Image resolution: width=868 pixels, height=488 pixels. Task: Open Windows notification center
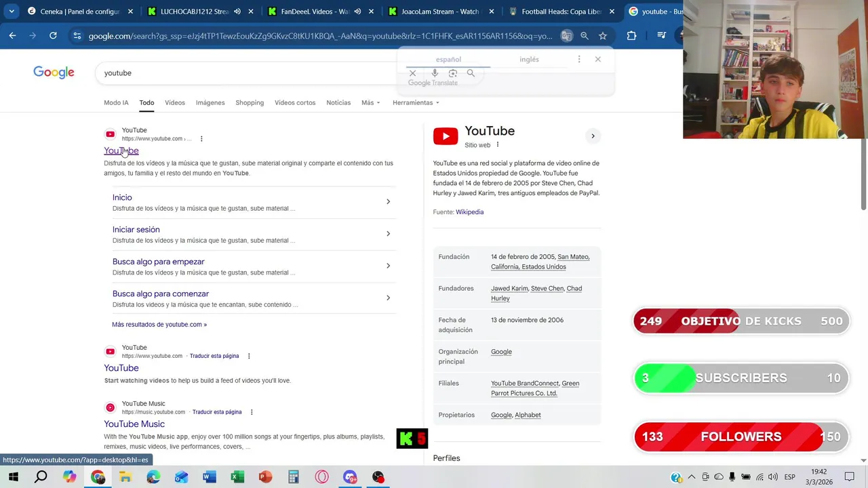coord(849,477)
